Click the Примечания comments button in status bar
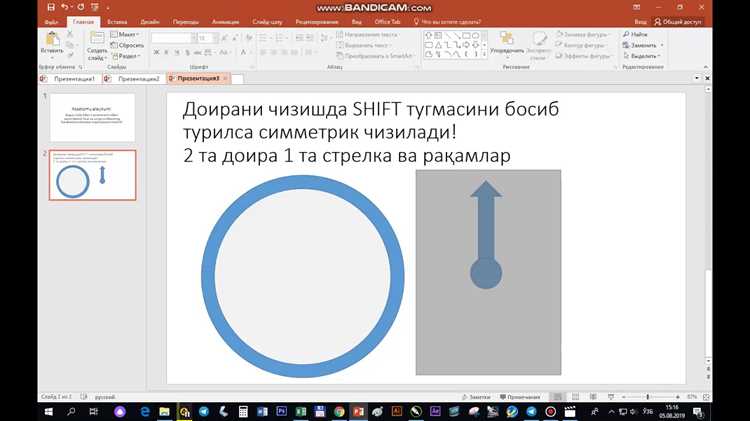This screenshot has width=750, height=421. point(520,397)
